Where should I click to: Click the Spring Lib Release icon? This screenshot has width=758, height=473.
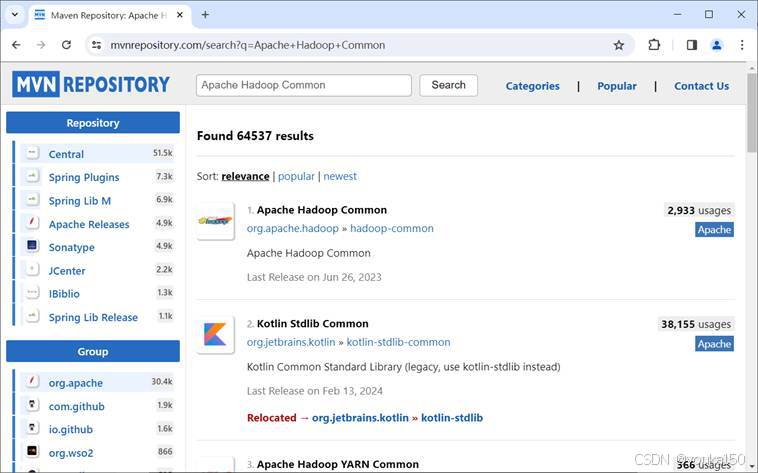point(32,316)
